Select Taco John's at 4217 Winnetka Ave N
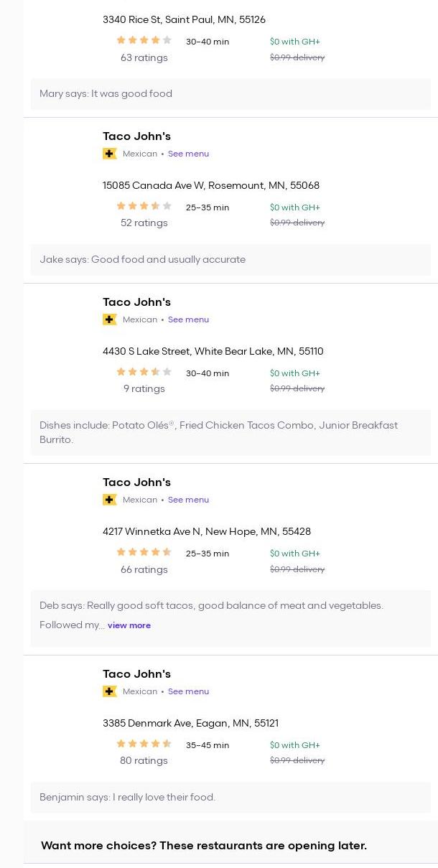438x868 pixels. (x=136, y=482)
